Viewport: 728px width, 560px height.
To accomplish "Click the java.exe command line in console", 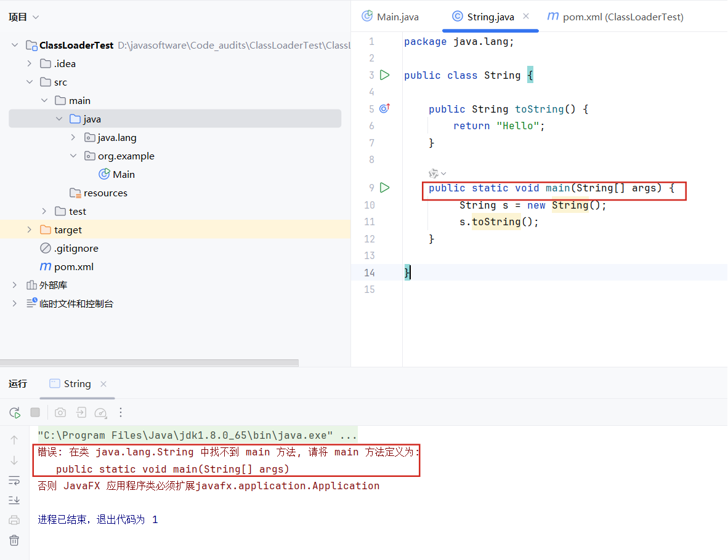I will [197, 435].
